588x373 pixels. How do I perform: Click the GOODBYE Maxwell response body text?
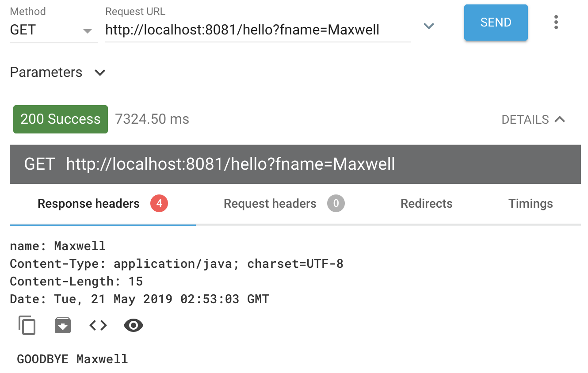pyautogui.click(x=73, y=359)
